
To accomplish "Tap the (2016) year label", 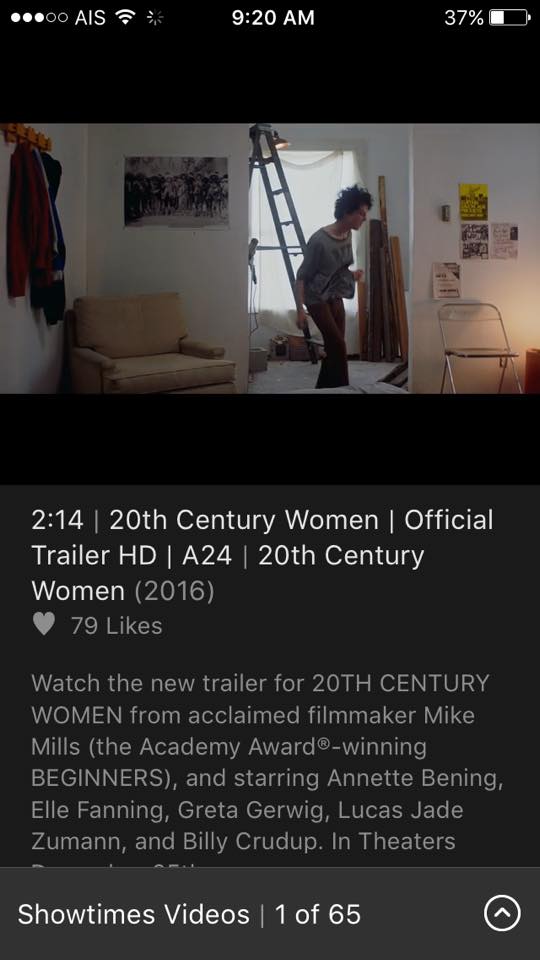I will (174, 591).
